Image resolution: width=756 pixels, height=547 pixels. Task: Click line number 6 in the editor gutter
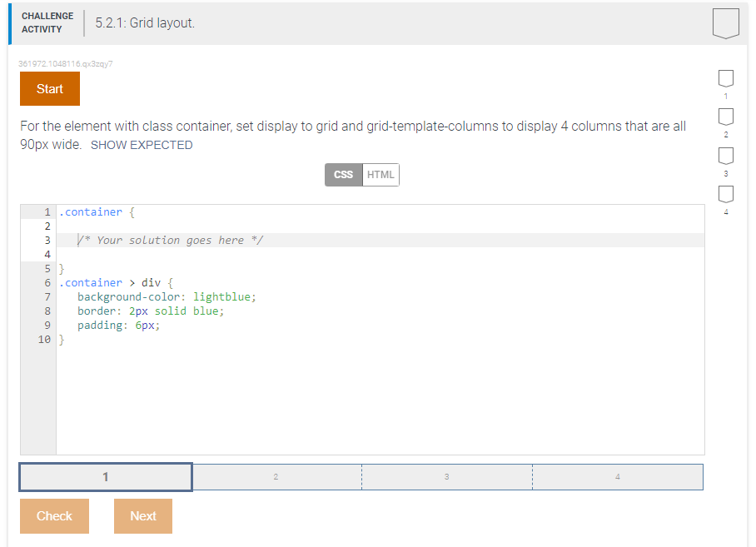46,282
